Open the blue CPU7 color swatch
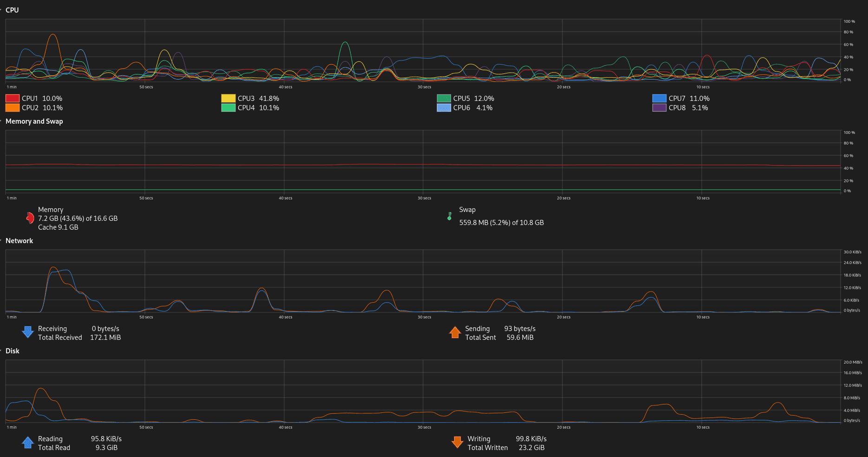This screenshot has height=457, width=868. (659, 99)
